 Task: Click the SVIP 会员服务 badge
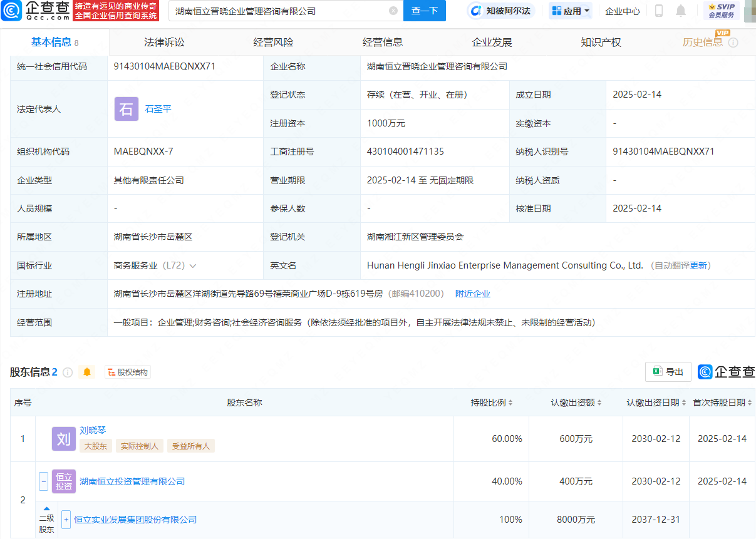pyautogui.click(x=721, y=11)
